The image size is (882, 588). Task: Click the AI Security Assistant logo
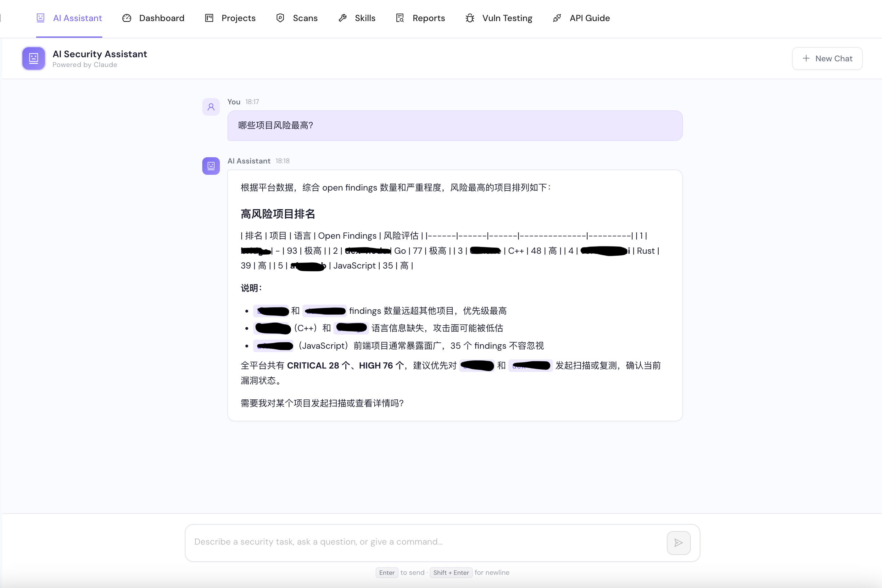click(x=34, y=58)
